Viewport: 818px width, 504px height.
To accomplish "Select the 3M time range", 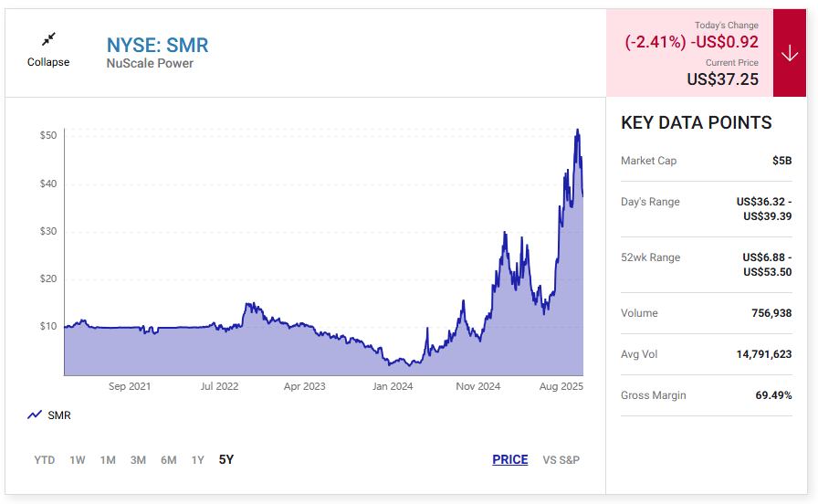I will coord(138,459).
